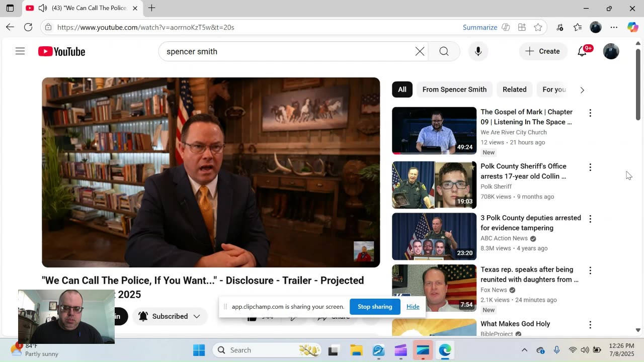Mute the tab via speaker icon
Viewport: 644px width, 362px height.
pyautogui.click(x=43, y=8)
